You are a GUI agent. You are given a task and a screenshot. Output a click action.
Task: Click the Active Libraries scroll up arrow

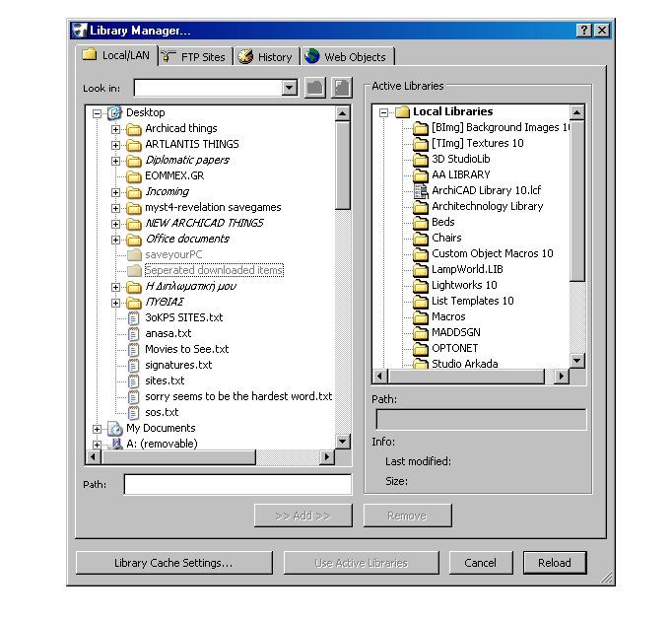point(576,112)
